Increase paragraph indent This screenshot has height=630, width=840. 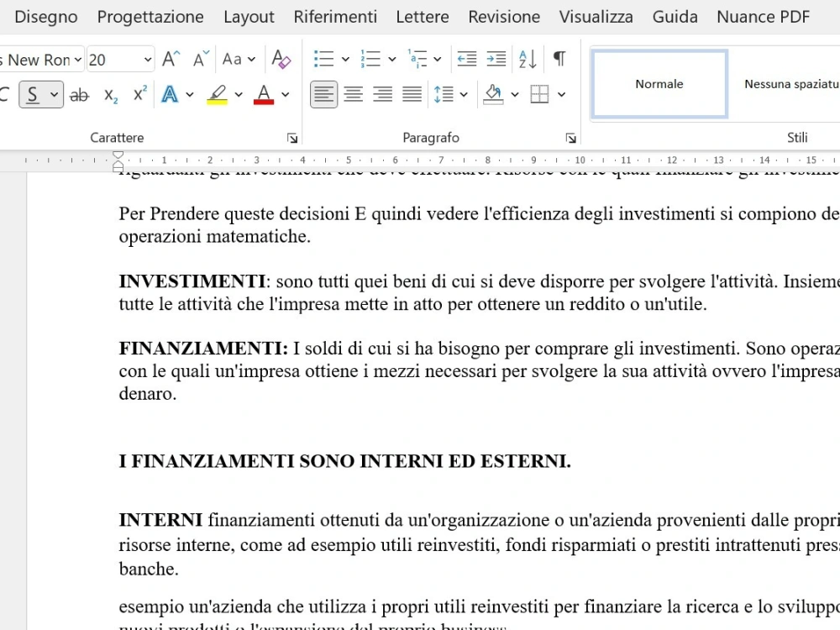pyautogui.click(x=496, y=59)
